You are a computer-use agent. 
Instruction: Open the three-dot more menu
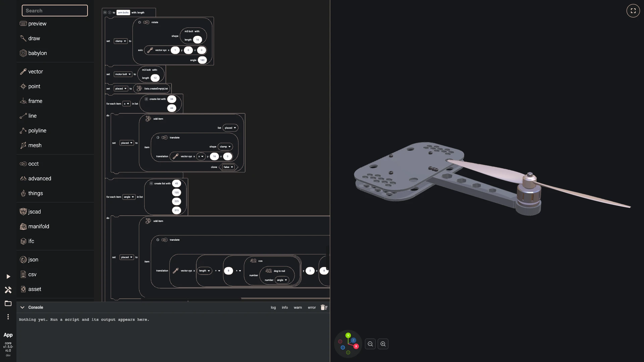(8, 317)
